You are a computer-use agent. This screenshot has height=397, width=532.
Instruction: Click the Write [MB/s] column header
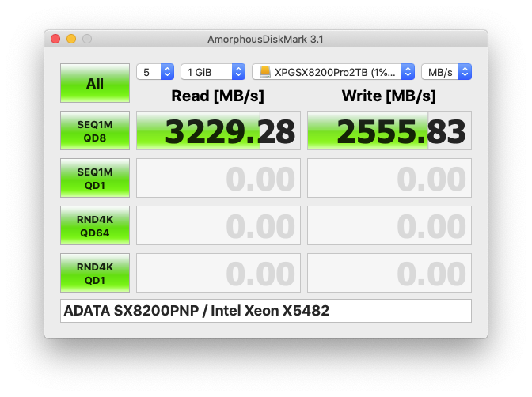tap(389, 96)
